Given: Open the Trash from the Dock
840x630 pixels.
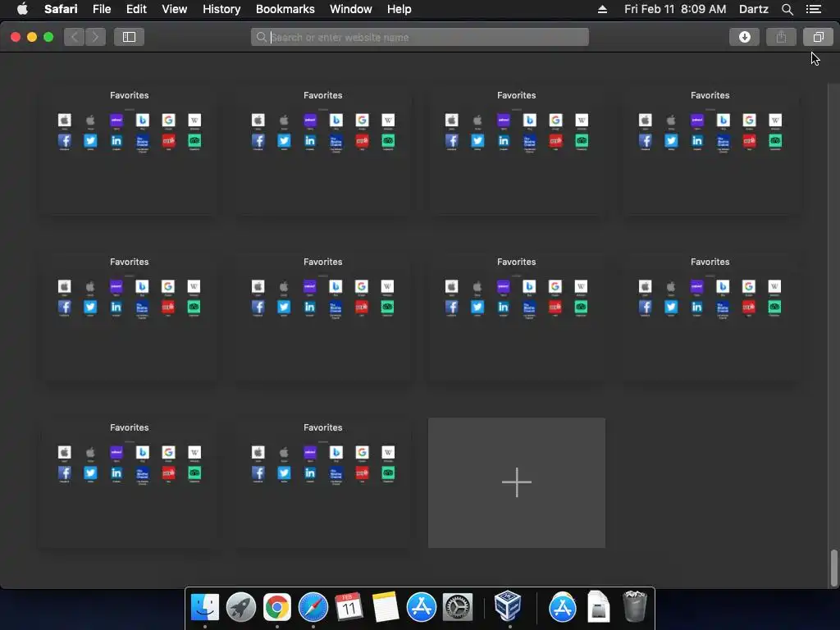Looking at the screenshot, I should tap(635, 606).
